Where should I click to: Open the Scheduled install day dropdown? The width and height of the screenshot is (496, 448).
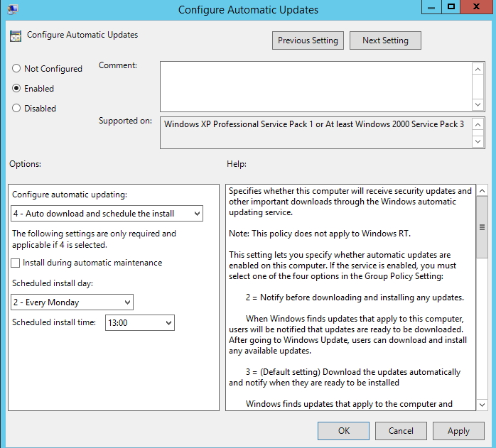tap(72, 302)
